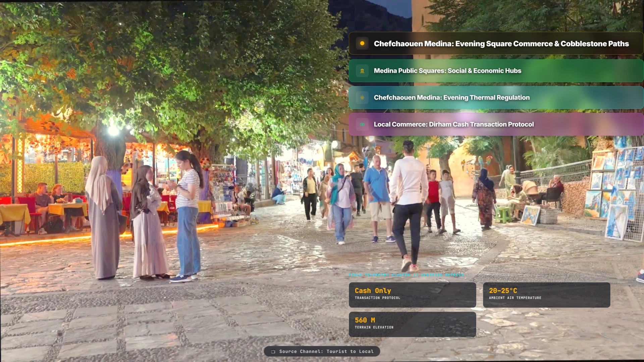Click the 'AMBIENT AIR TEMPERATURE' label

coord(515,298)
